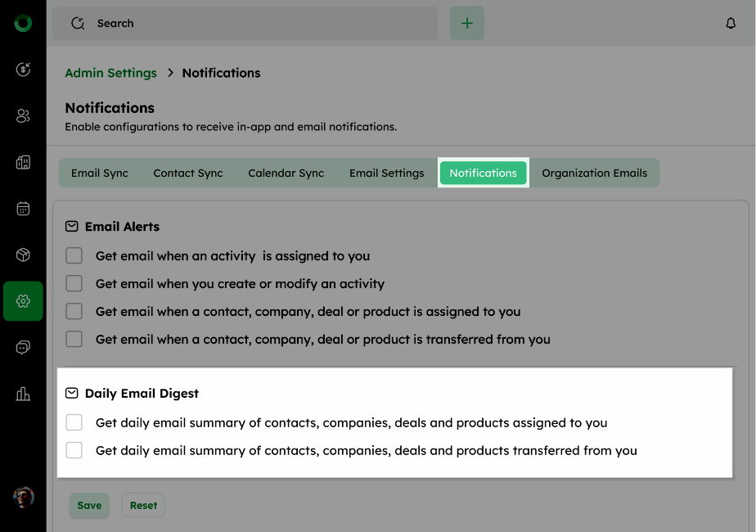This screenshot has height=532, width=756.
Task: Open the products box icon in sidebar
Action: [x=23, y=255]
